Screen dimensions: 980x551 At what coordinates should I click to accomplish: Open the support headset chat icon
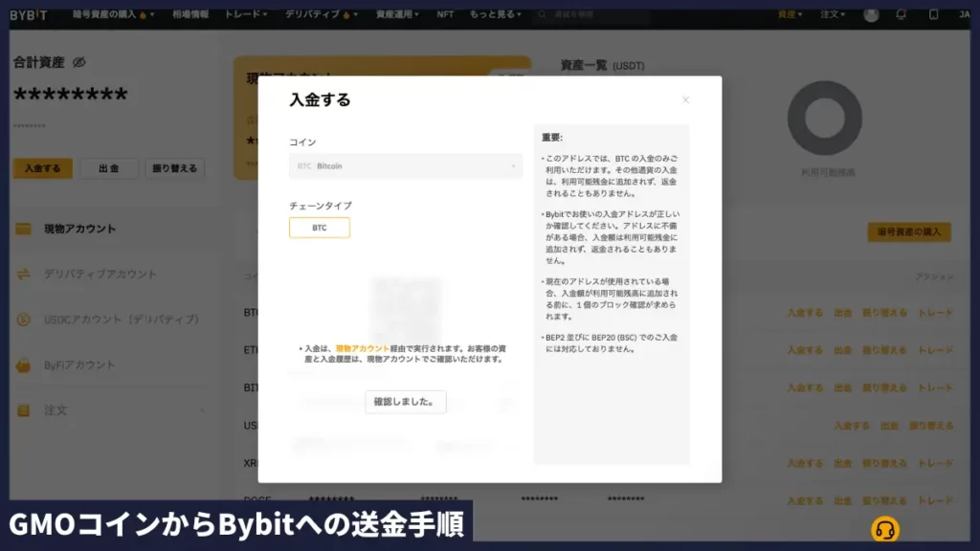click(885, 530)
